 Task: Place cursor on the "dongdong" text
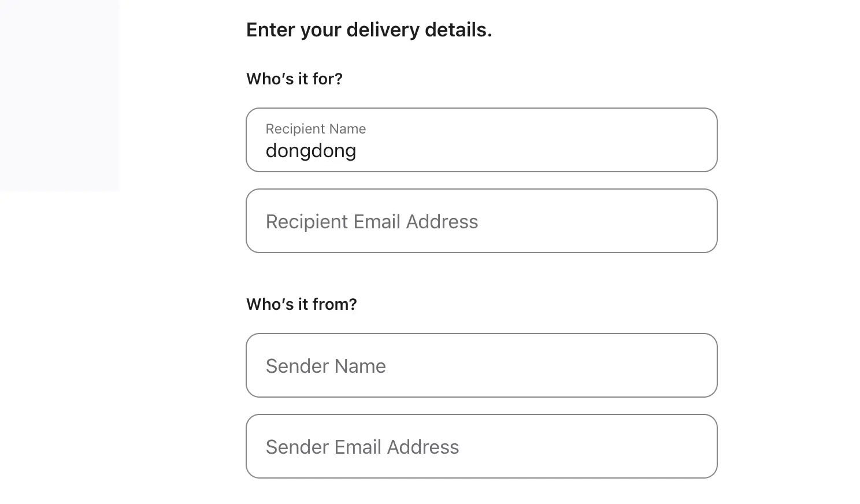tap(310, 151)
